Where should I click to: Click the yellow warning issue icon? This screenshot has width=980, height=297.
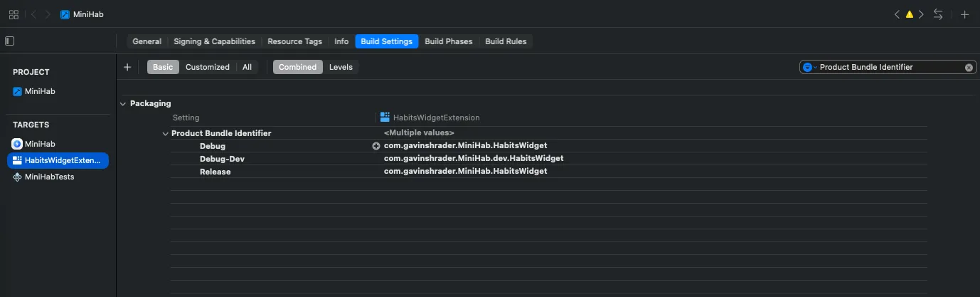(x=909, y=14)
